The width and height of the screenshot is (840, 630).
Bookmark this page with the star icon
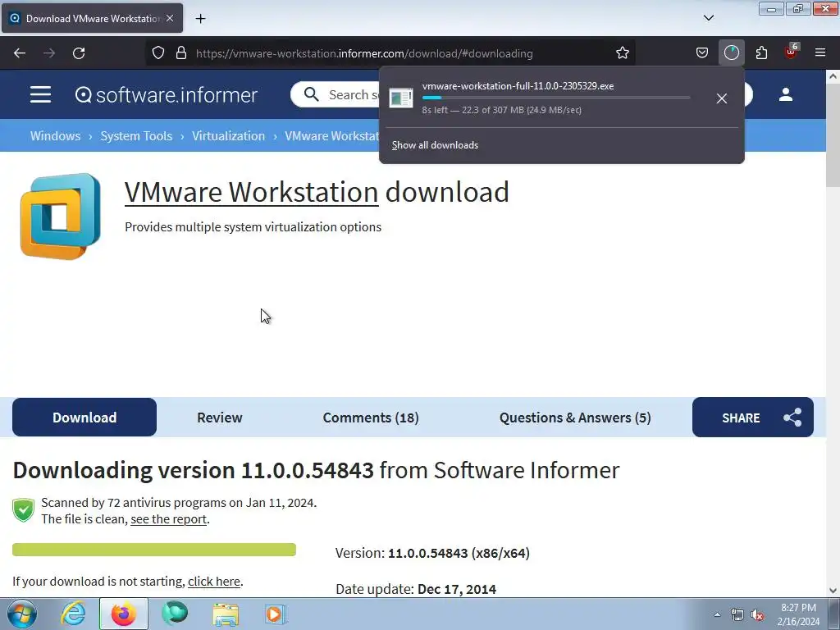622,53
